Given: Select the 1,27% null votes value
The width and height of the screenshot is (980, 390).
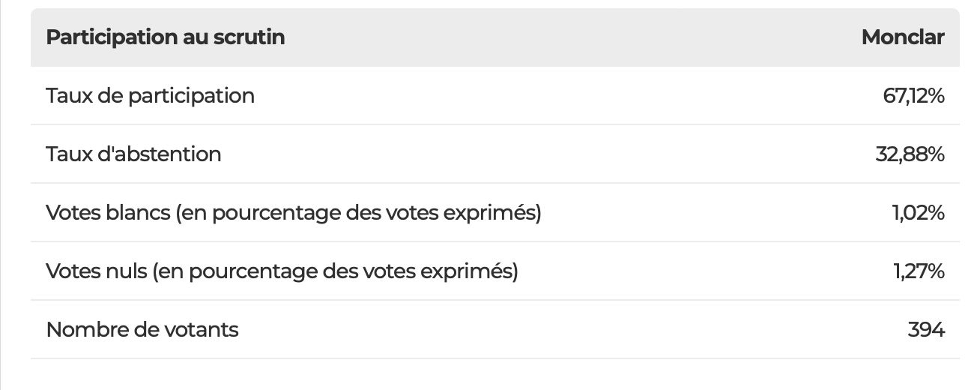Looking at the screenshot, I should coord(919,271).
